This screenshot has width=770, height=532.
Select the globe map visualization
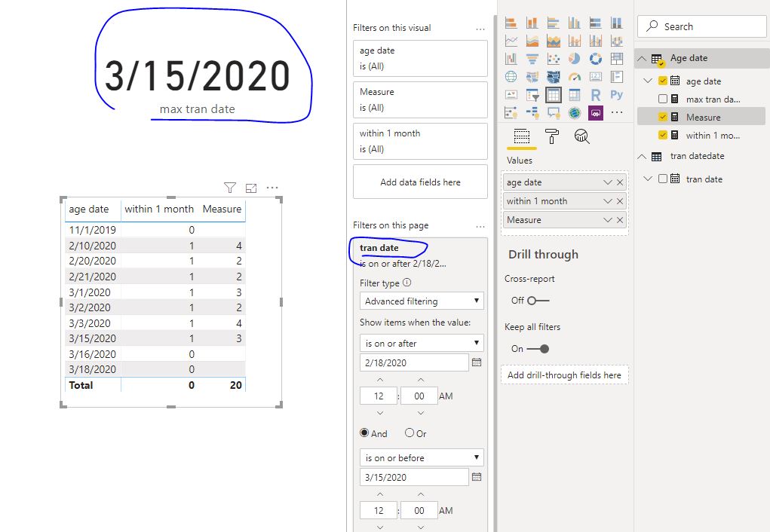click(x=511, y=77)
